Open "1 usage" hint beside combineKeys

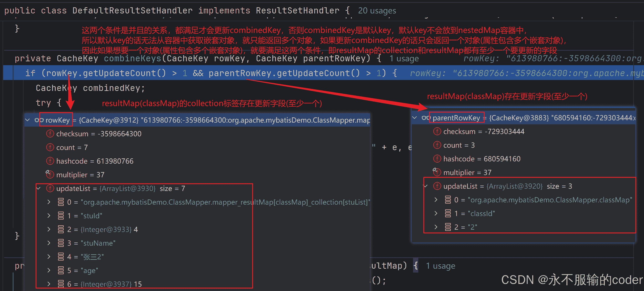coord(404,59)
